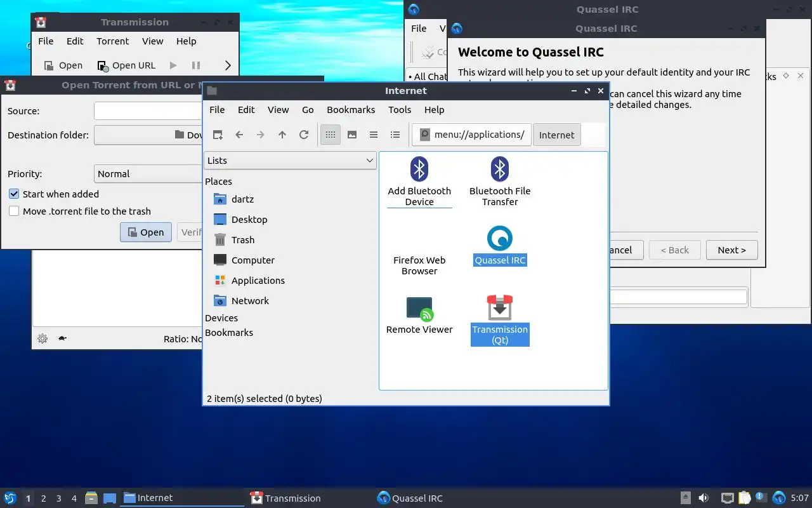The width and height of the screenshot is (812, 508).
Task: Go back in the Internet file manager
Action: coord(239,135)
